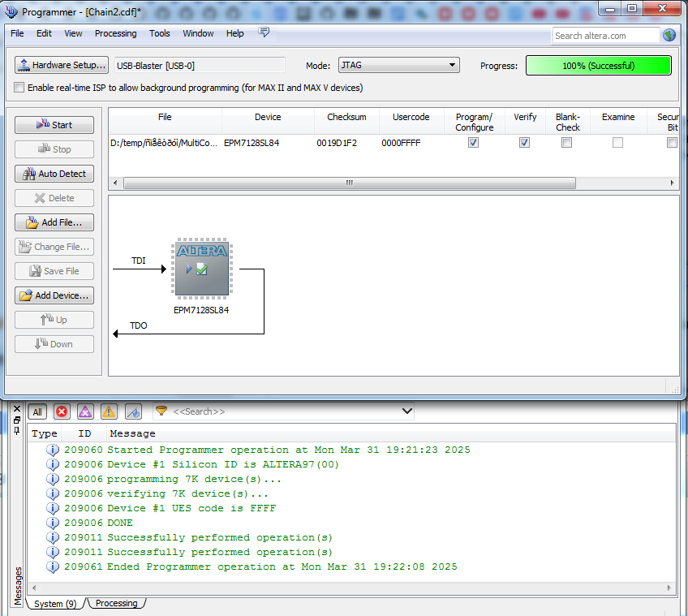Viewport: 688px width, 616px height.
Task: Click the ID column header in Messages
Action: [x=84, y=433]
